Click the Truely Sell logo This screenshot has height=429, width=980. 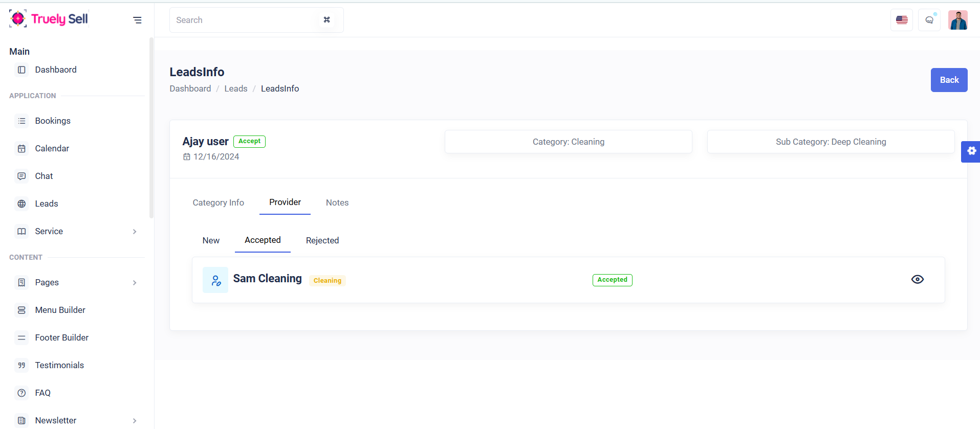pos(49,19)
